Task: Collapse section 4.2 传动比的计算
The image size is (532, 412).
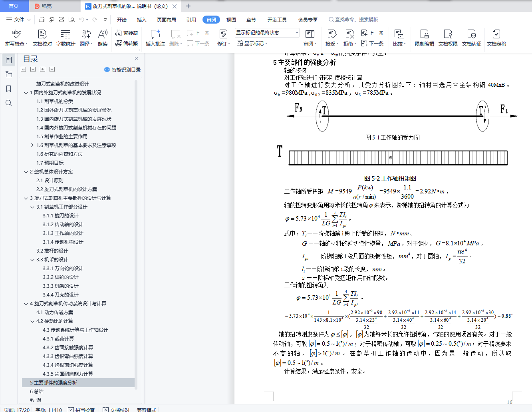Action: 32,321
